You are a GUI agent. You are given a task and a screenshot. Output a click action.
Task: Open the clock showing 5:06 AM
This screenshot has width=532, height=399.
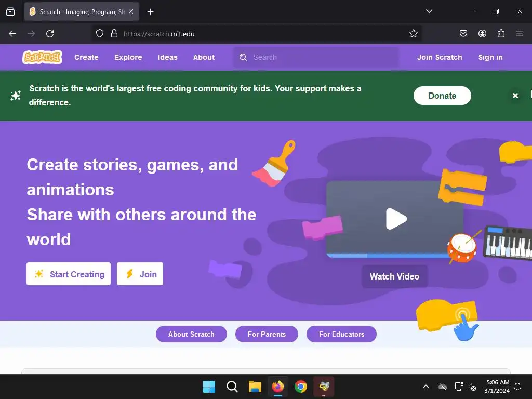click(x=497, y=387)
